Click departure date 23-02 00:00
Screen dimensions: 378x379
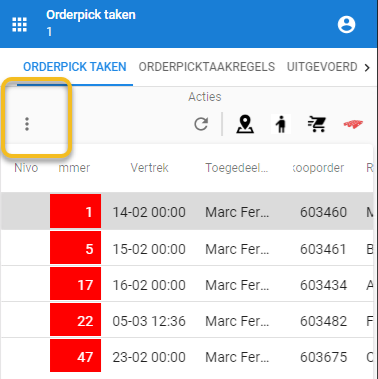149,357
